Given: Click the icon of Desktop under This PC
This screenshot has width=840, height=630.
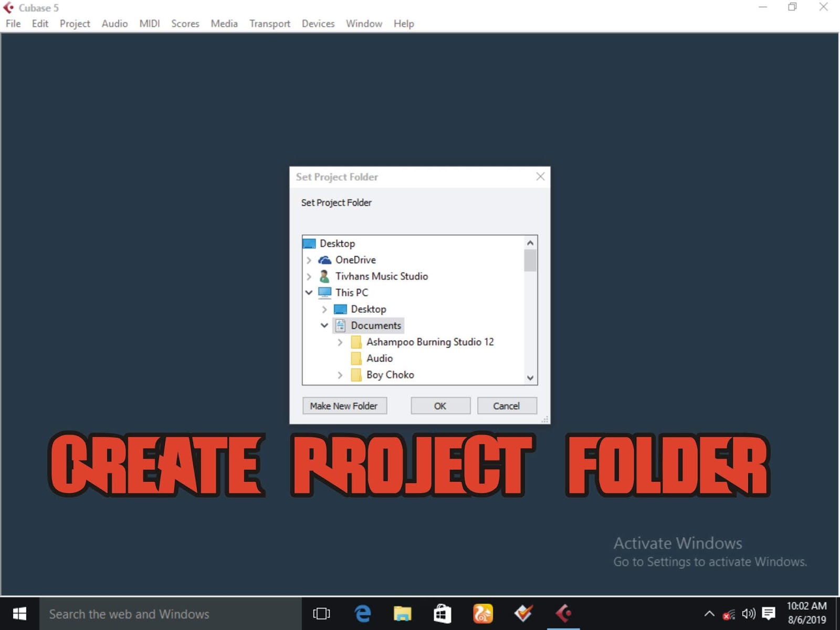Looking at the screenshot, I should 340,309.
